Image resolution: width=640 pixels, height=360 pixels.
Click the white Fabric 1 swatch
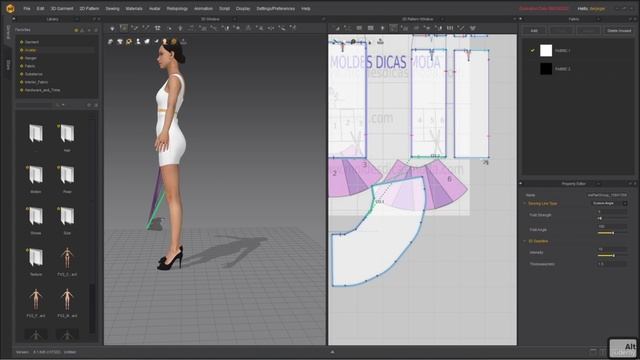coord(546,51)
